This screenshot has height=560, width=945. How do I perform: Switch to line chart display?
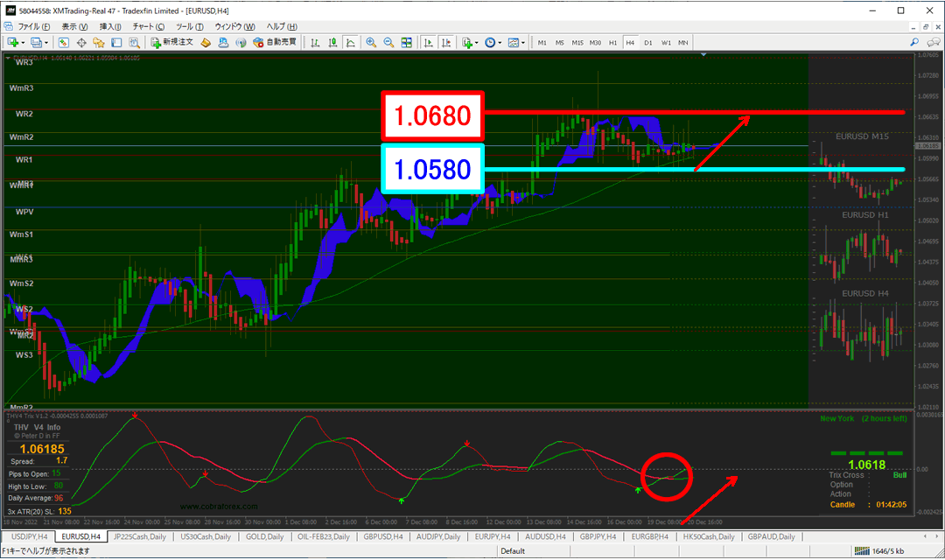[350, 42]
